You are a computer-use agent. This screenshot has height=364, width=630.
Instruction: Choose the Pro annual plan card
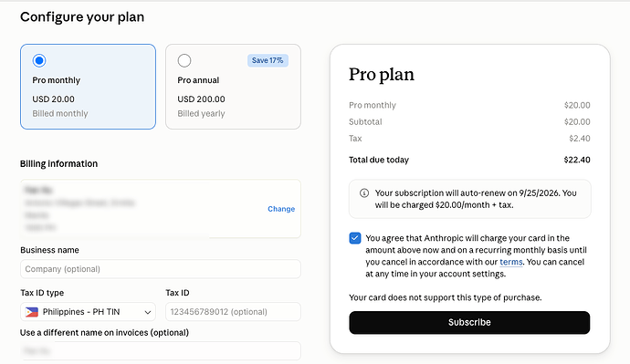point(233,87)
